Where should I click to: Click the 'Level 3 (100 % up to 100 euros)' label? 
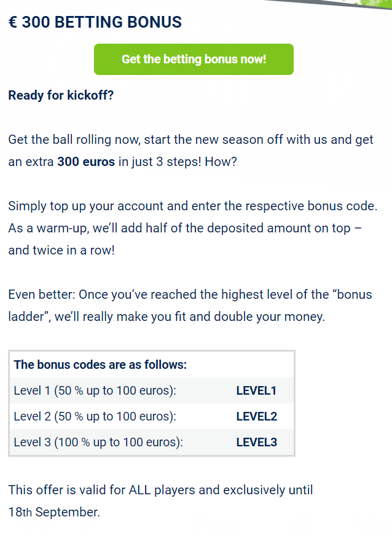tap(98, 442)
